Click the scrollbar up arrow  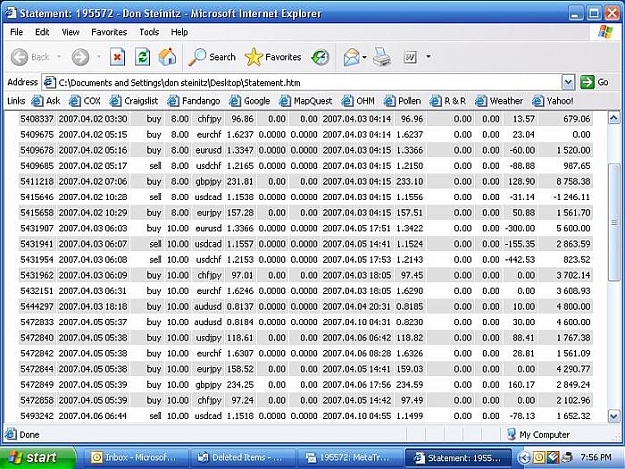point(614,118)
